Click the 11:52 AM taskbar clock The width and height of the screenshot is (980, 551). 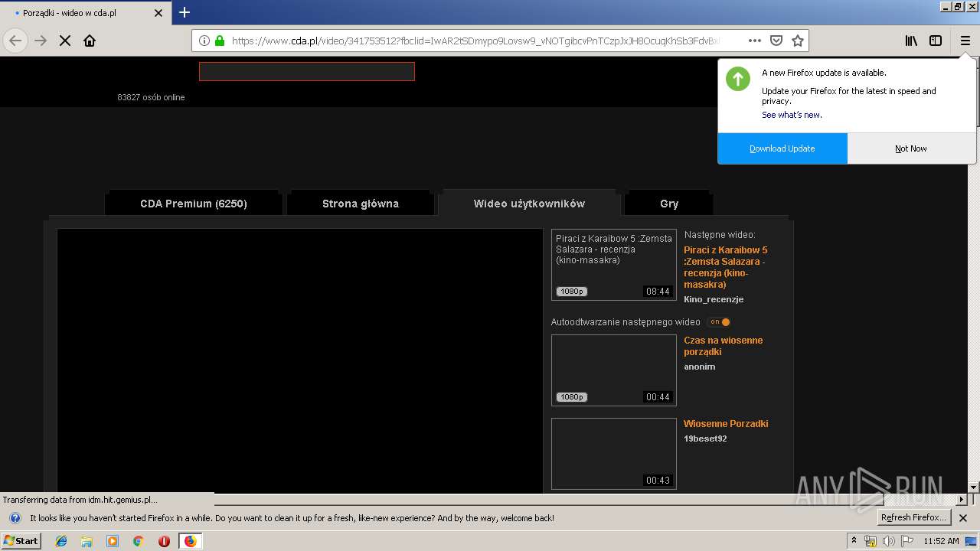(942, 541)
